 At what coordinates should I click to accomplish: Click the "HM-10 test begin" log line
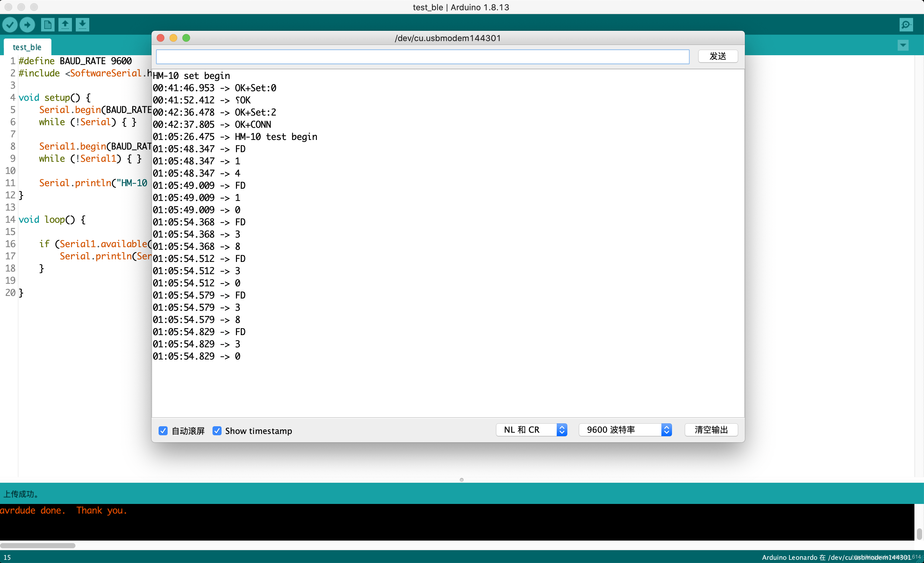pos(235,137)
